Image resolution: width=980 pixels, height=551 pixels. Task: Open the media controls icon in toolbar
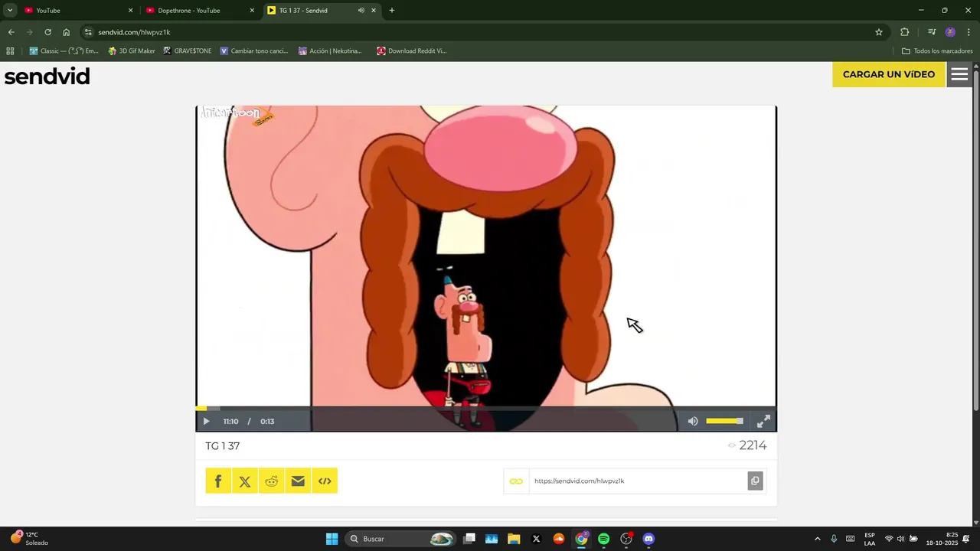[932, 32]
